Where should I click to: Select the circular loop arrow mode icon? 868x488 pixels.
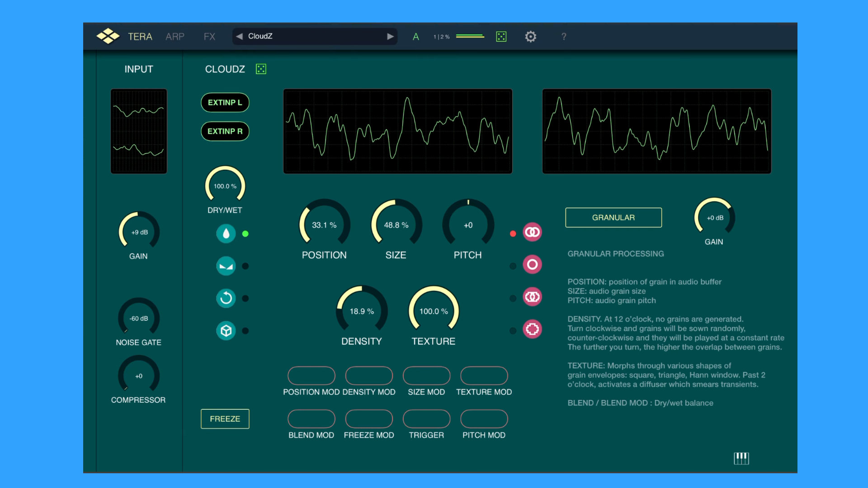[226, 298]
